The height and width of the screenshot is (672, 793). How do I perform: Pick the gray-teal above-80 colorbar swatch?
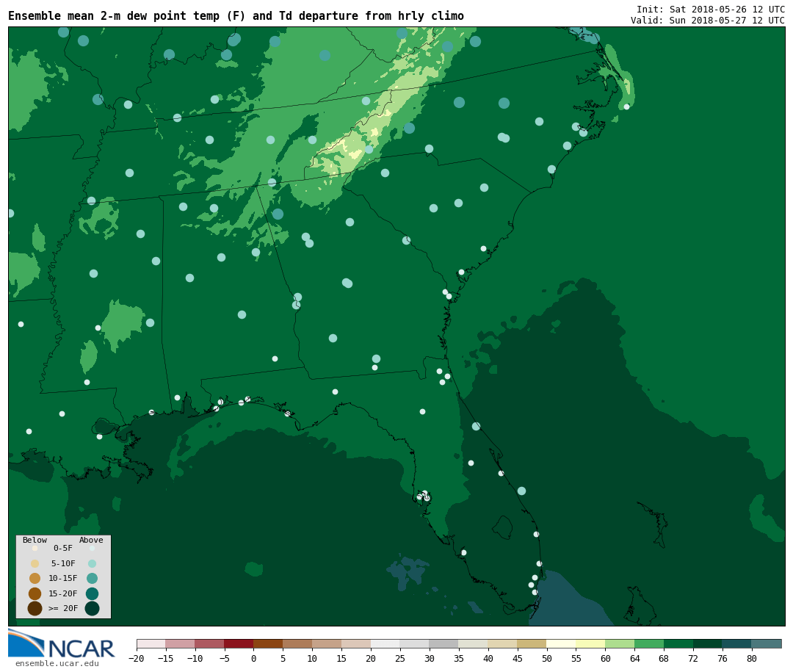[x=767, y=643]
